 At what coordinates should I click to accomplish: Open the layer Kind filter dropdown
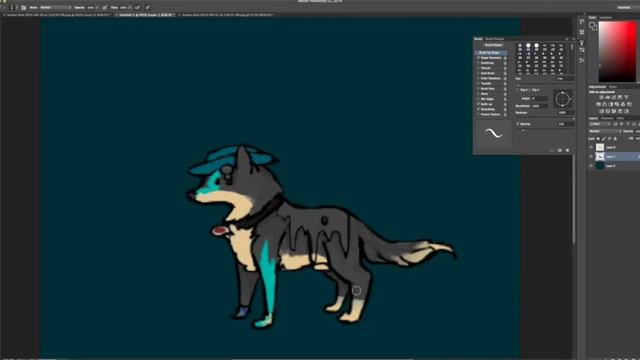600,124
